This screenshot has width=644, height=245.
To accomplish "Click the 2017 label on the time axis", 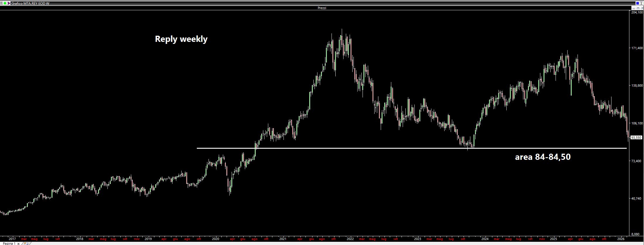I will [x=12, y=239].
